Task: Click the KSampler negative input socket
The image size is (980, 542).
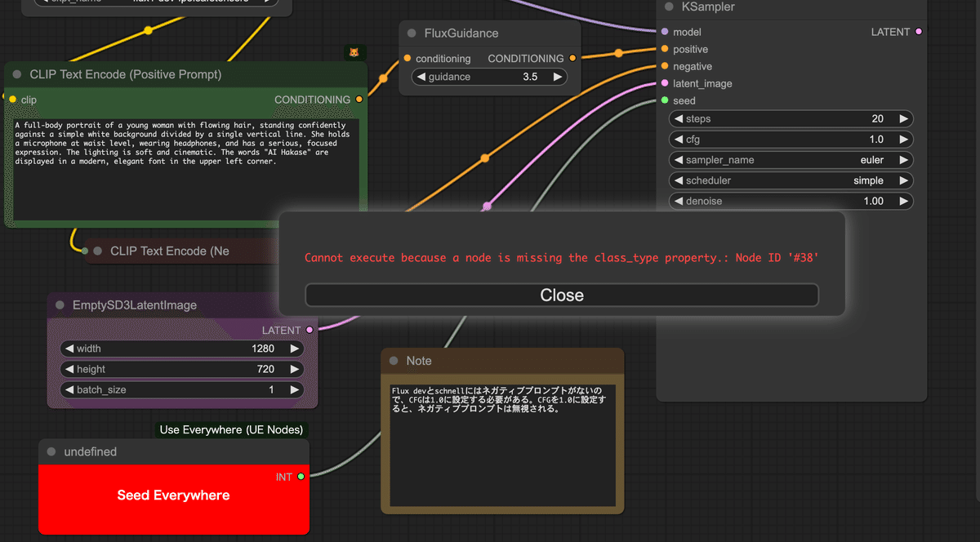Action: [665, 66]
